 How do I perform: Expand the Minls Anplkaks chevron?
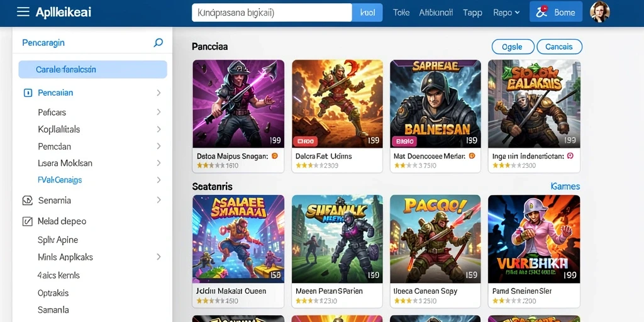[158, 257]
